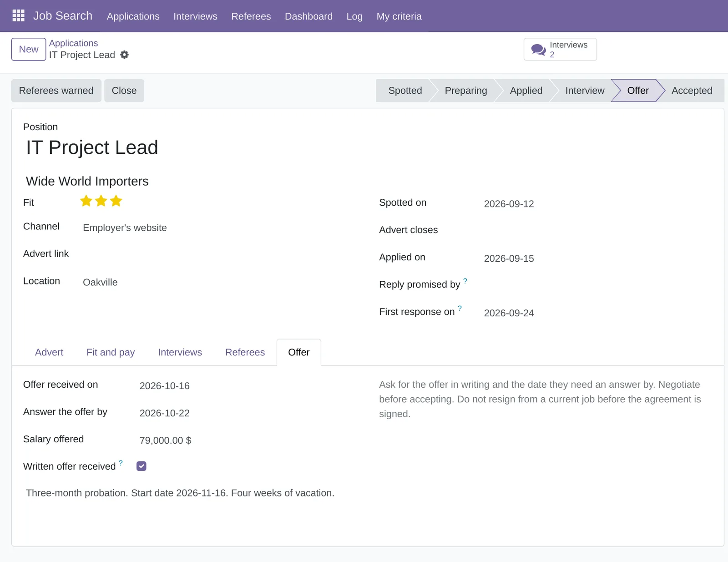728x562 pixels.
Task: Select the Offer notebook tab
Action: pyautogui.click(x=299, y=352)
